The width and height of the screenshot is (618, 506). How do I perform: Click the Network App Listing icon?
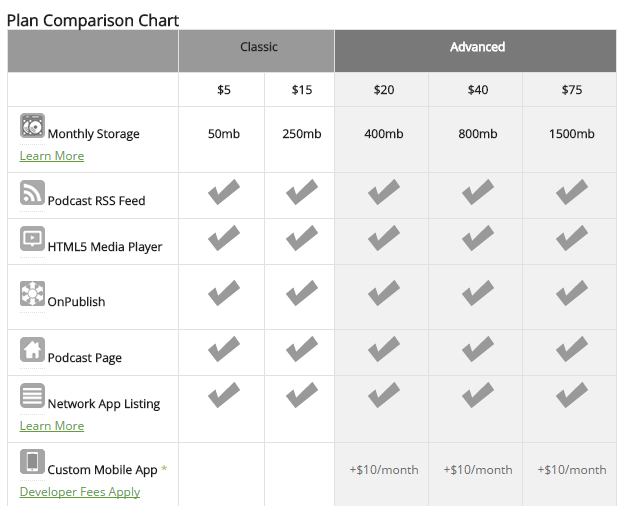click(x=32, y=396)
